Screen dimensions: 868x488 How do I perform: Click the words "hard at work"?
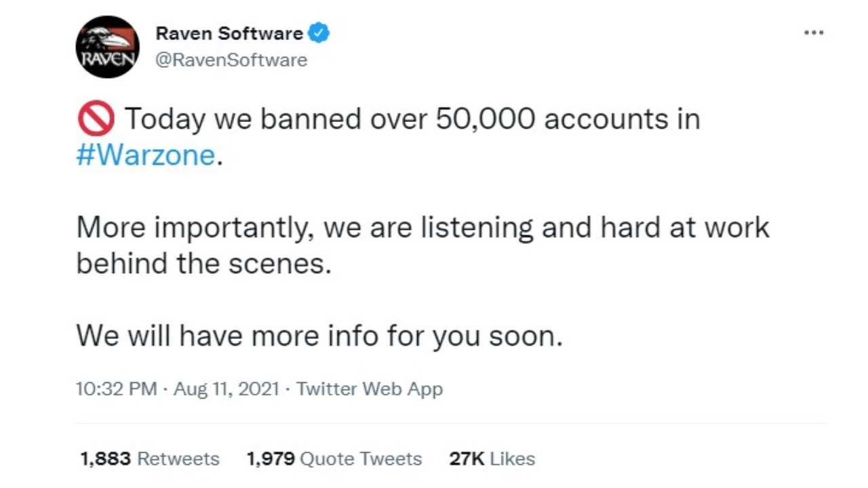tap(685, 228)
